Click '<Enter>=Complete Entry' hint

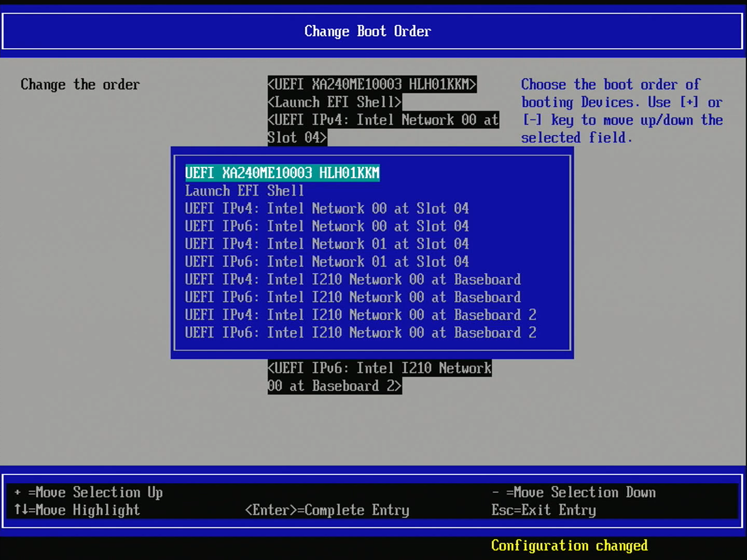[327, 510]
